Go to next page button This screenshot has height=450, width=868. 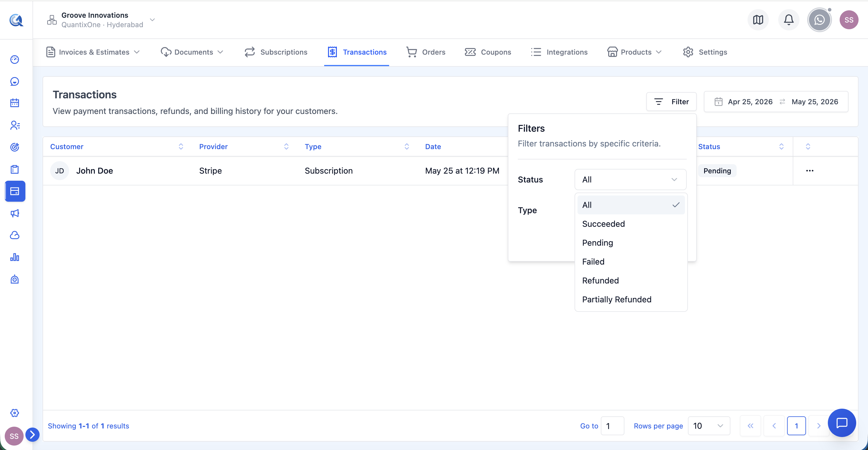pos(818,426)
